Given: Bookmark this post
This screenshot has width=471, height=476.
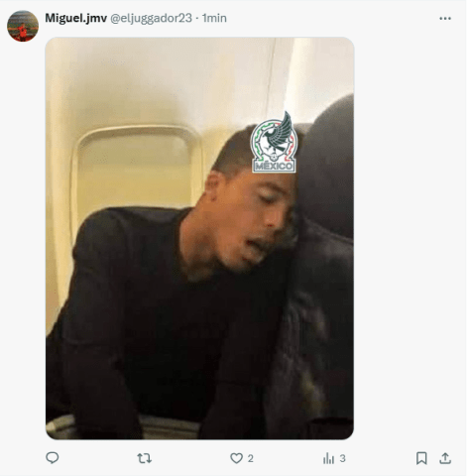Looking at the screenshot, I should 421,458.
